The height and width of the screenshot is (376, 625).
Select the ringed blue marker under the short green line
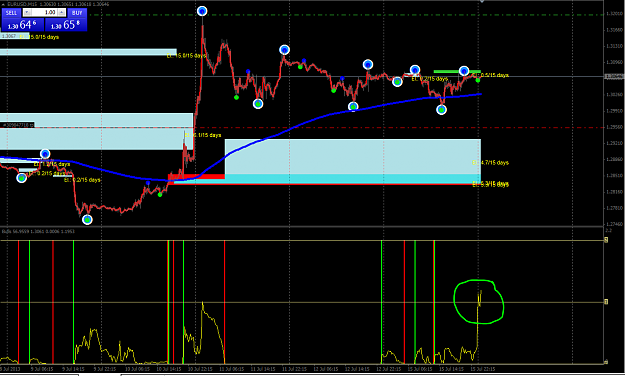(464, 71)
